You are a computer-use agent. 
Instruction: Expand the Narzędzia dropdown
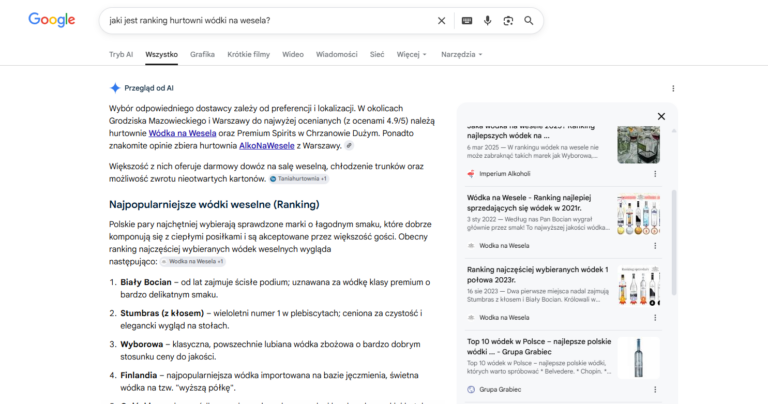coord(461,54)
